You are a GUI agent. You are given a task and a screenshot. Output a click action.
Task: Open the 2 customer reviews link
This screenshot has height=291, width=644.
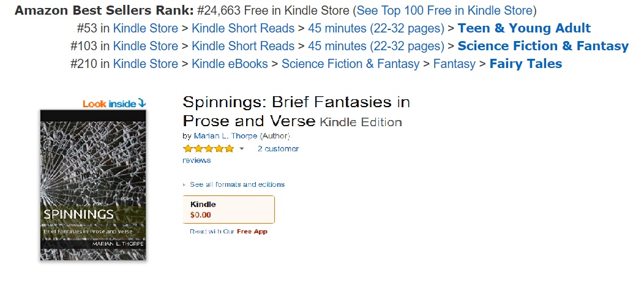(x=278, y=149)
